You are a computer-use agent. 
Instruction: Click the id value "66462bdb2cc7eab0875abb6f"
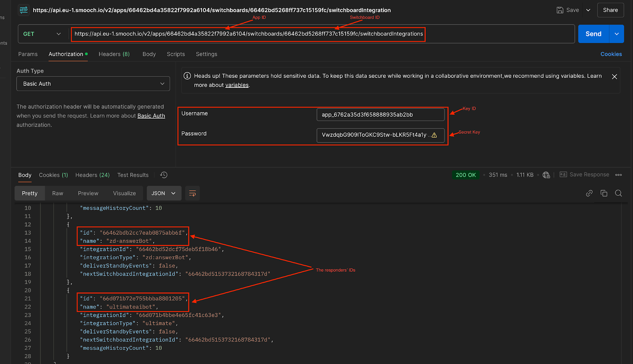coord(142,233)
